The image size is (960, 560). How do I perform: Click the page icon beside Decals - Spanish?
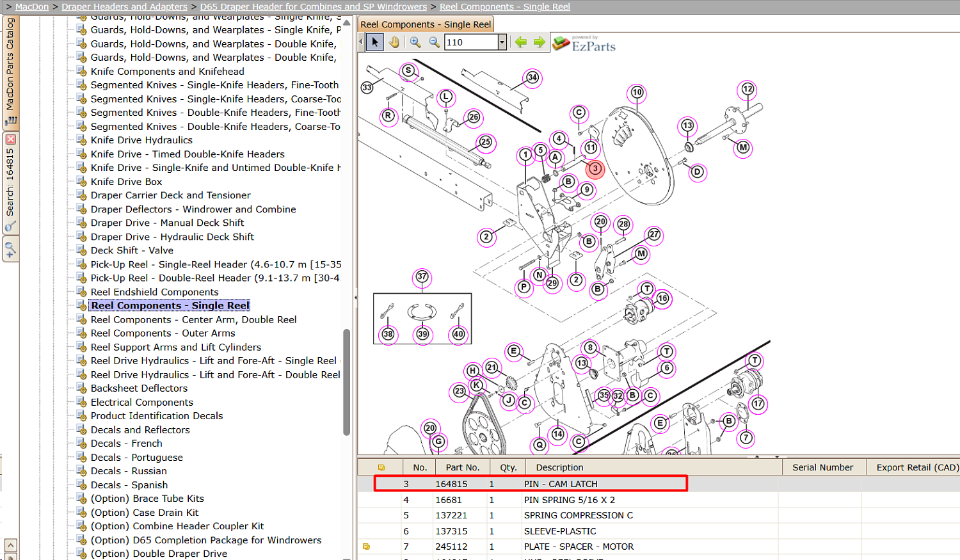(x=81, y=485)
